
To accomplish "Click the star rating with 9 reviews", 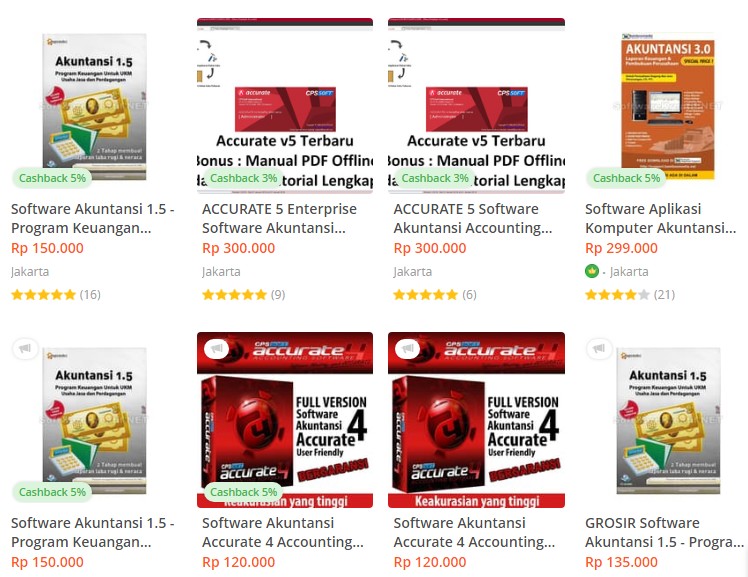I will pos(234,295).
